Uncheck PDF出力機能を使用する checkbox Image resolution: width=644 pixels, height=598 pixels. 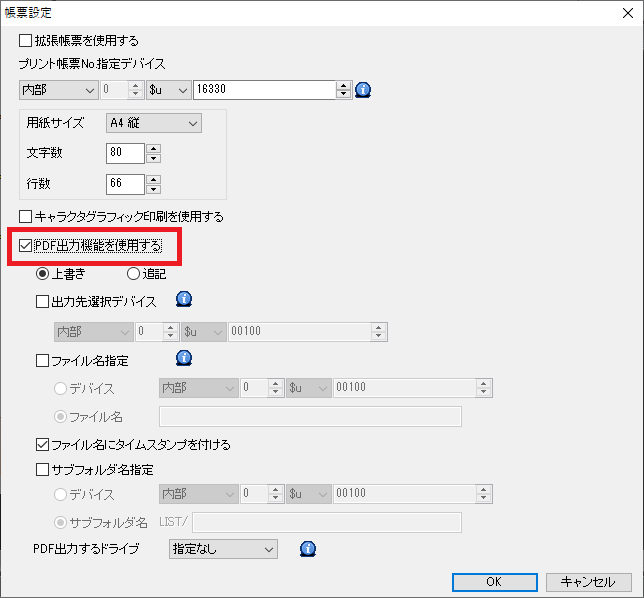pos(26,245)
